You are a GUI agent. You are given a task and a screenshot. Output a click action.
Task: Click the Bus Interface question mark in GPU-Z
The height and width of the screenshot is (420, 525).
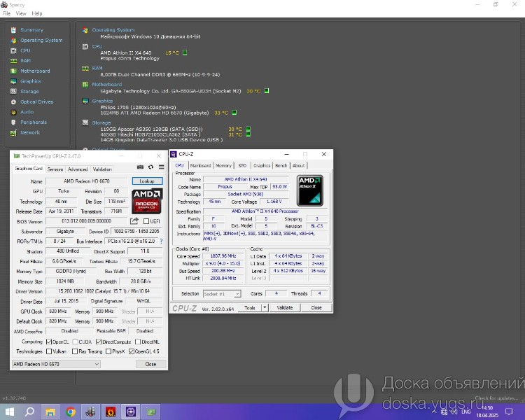pos(162,241)
